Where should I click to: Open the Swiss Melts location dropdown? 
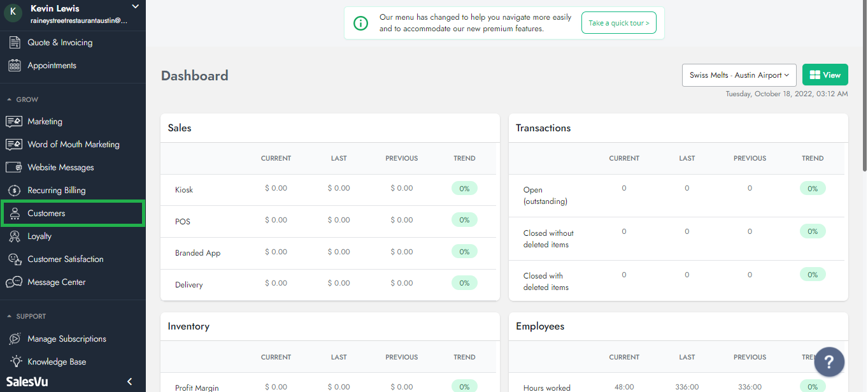[739, 75]
